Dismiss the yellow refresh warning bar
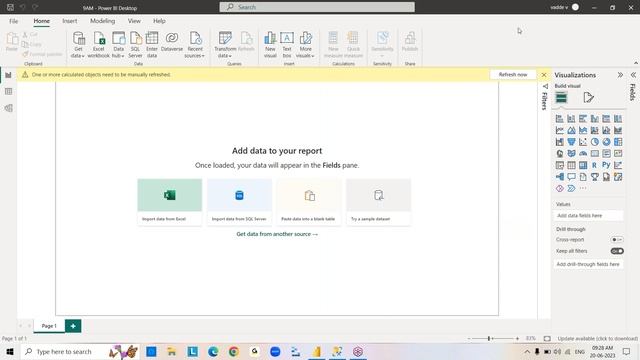 pyautogui.click(x=544, y=75)
